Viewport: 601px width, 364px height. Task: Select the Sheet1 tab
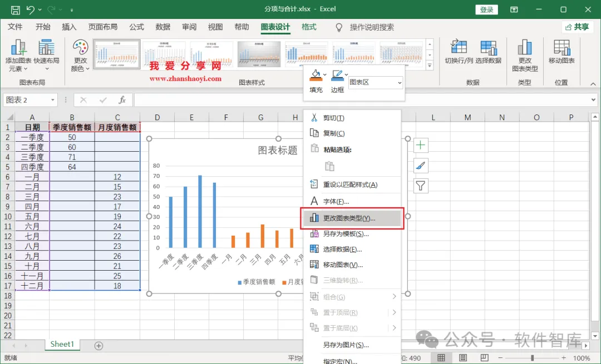point(62,344)
